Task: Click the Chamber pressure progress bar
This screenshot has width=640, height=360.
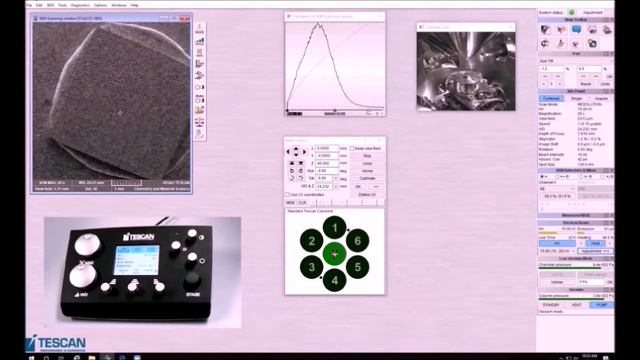Action: pyautogui.click(x=576, y=268)
